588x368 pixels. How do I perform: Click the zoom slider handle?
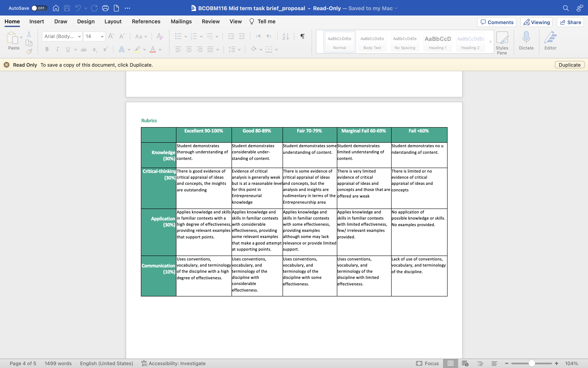coord(532,363)
